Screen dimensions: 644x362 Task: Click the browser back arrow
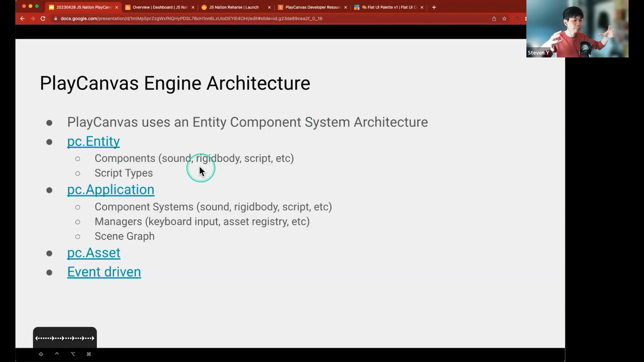pyautogui.click(x=22, y=18)
